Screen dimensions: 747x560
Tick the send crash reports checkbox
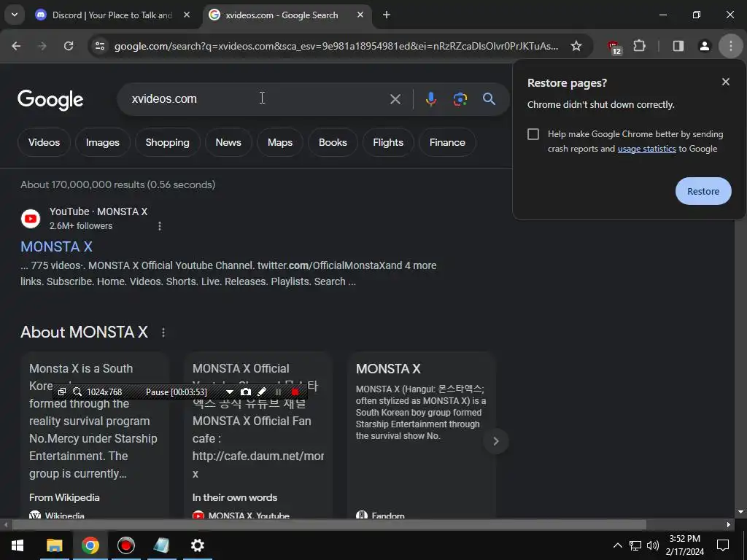[533, 134]
